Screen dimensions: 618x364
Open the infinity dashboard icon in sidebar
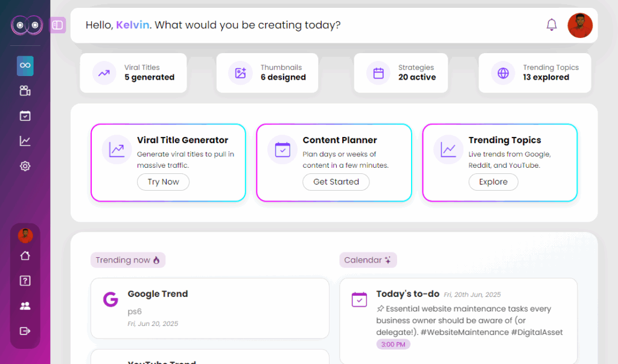[x=25, y=65]
